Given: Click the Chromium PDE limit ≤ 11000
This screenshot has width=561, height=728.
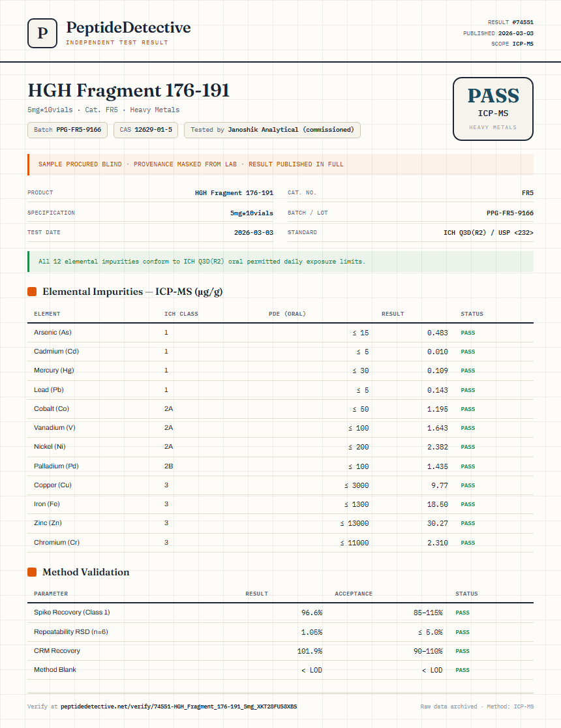Looking at the screenshot, I should [354, 543].
